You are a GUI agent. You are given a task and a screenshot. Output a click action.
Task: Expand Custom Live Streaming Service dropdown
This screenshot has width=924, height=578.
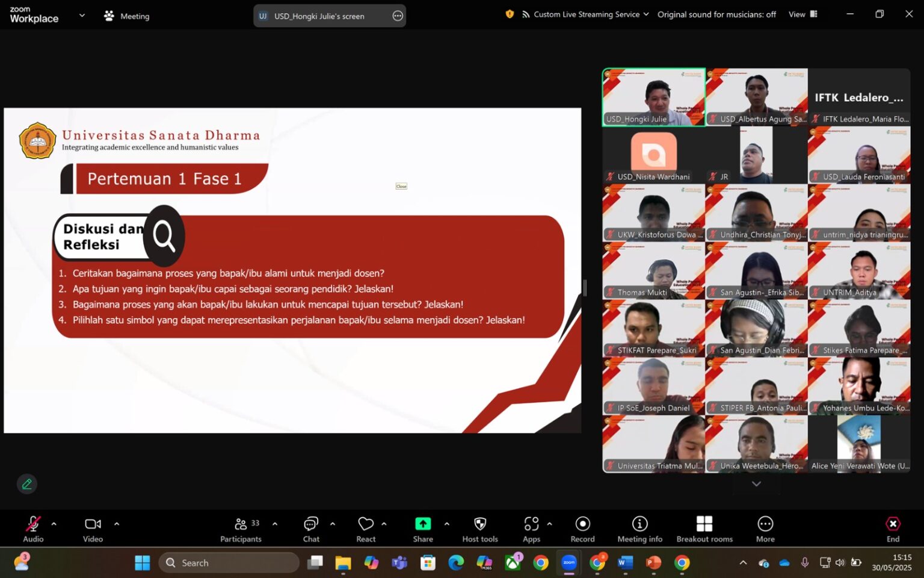(586, 14)
